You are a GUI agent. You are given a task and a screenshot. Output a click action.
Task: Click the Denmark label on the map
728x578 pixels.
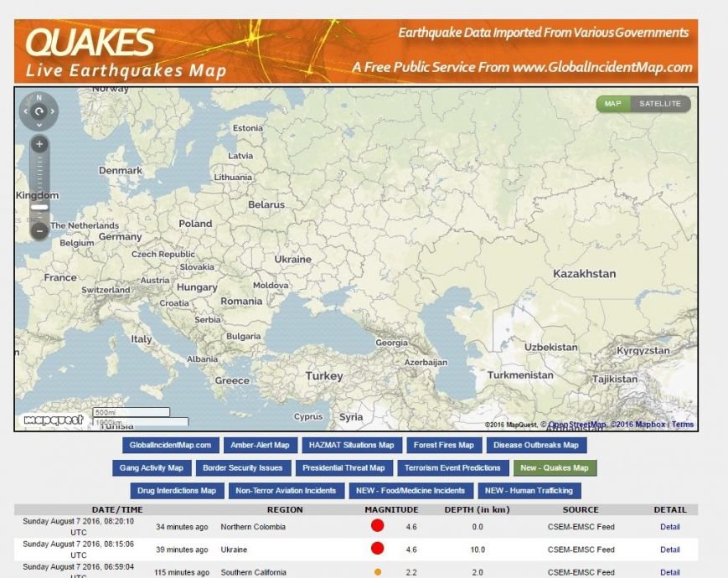(121, 170)
